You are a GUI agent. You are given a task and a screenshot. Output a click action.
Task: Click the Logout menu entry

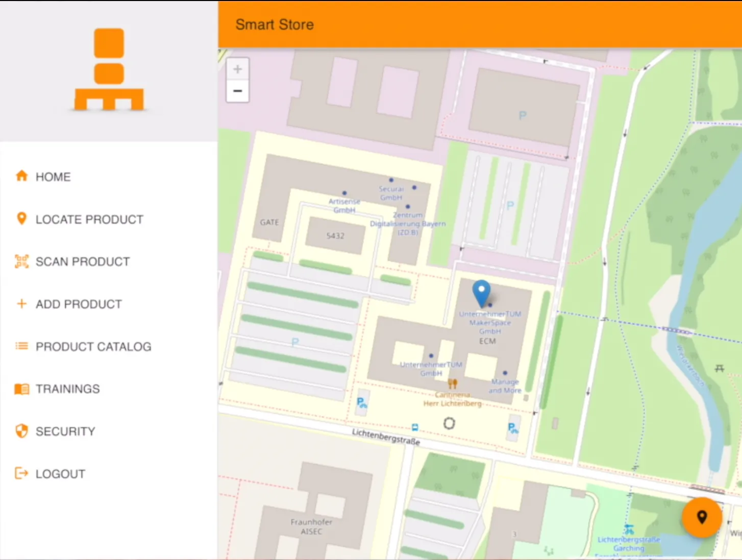click(60, 473)
